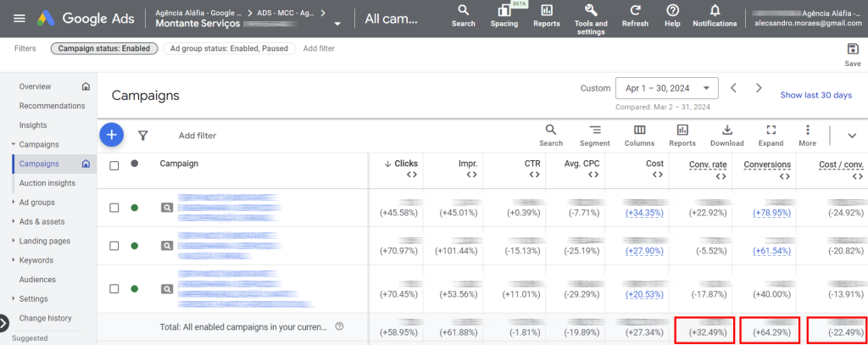Sort by the Impr. column header
The height and width of the screenshot is (345, 868).
tap(468, 164)
